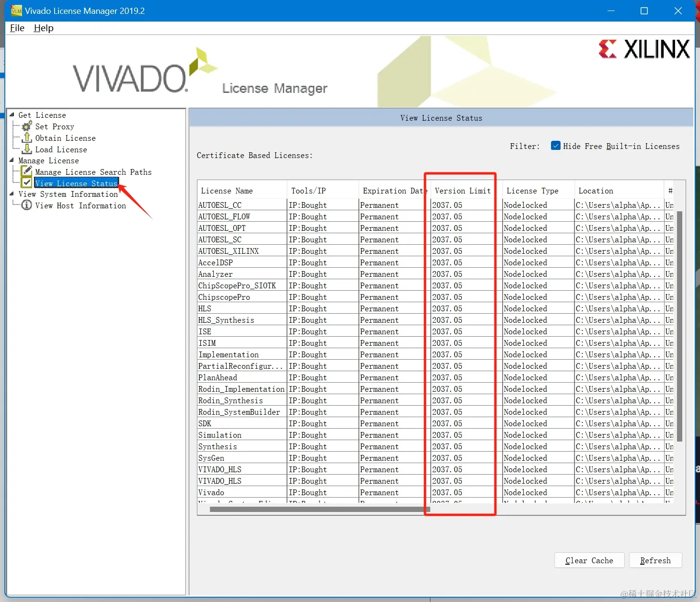
Task: Collapse the Get License tree node
Action: pyautogui.click(x=12, y=114)
